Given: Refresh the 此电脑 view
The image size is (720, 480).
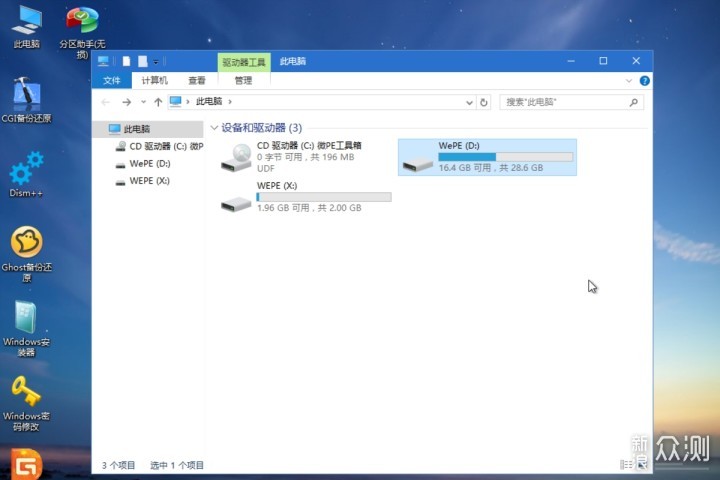Looking at the screenshot, I should coord(484,102).
